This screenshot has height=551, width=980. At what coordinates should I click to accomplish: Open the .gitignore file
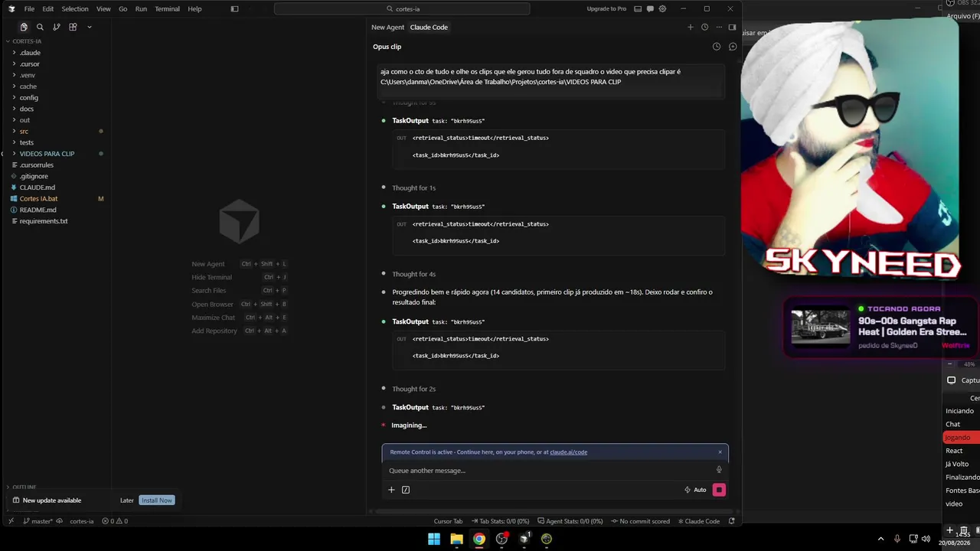34,176
